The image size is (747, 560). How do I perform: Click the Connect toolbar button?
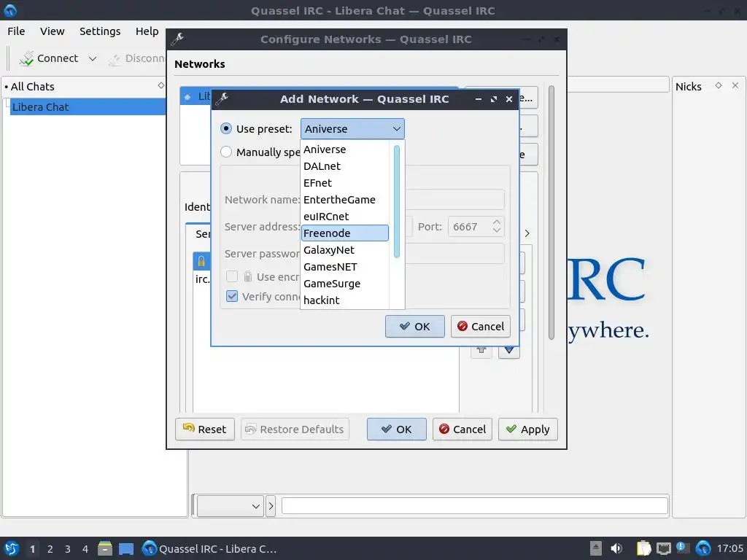tap(49, 58)
